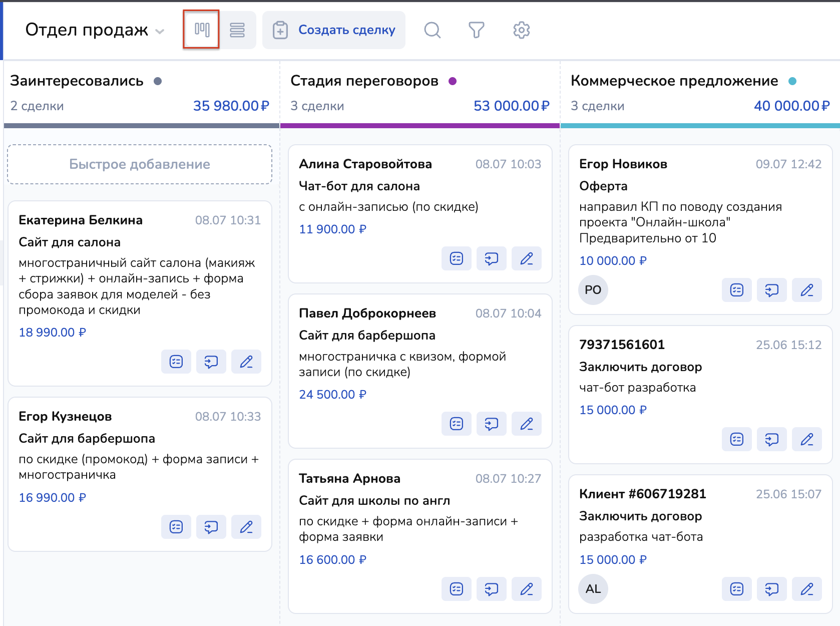Click move-stage icon on Павел Доброкорнеев card
This screenshot has height=626, width=840.
tap(492, 424)
